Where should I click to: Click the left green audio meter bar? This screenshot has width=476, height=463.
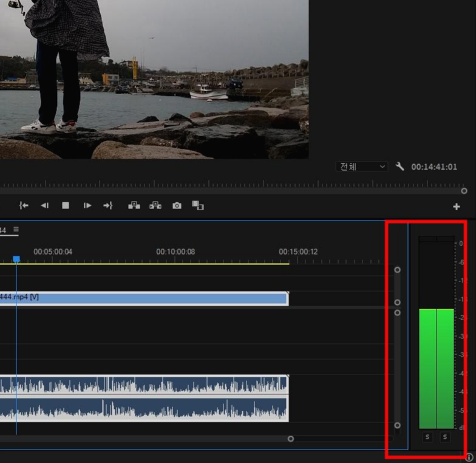click(427, 368)
